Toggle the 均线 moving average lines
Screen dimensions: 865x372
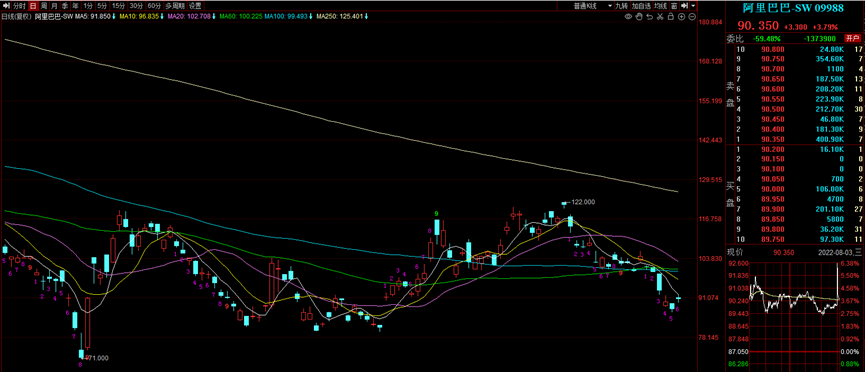[660, 6]
